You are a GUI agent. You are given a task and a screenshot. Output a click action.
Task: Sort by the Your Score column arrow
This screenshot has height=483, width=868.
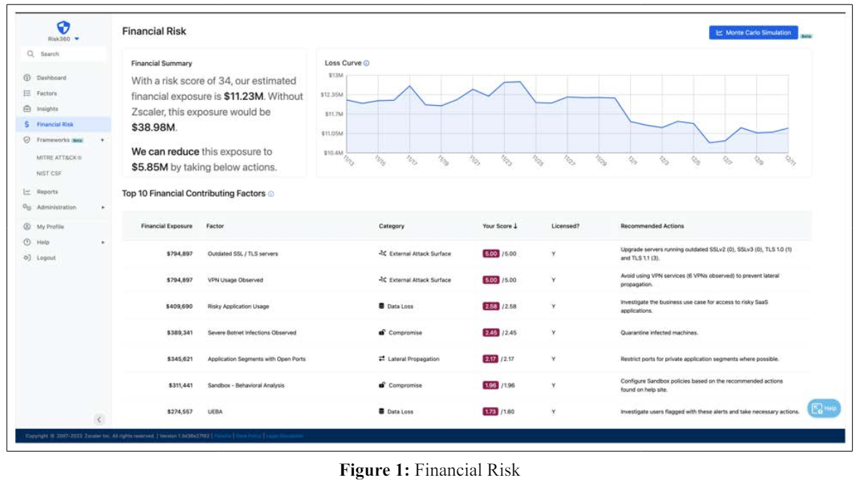point(516,226)
